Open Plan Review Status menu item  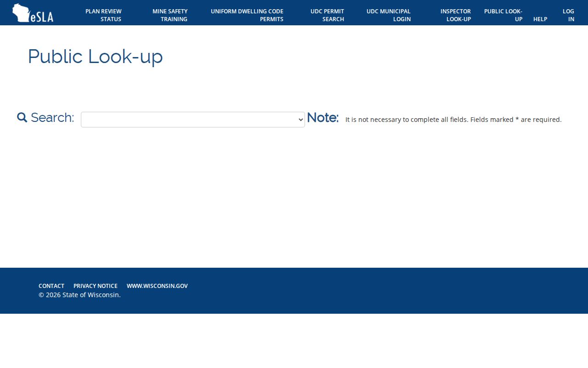(103, 15)
